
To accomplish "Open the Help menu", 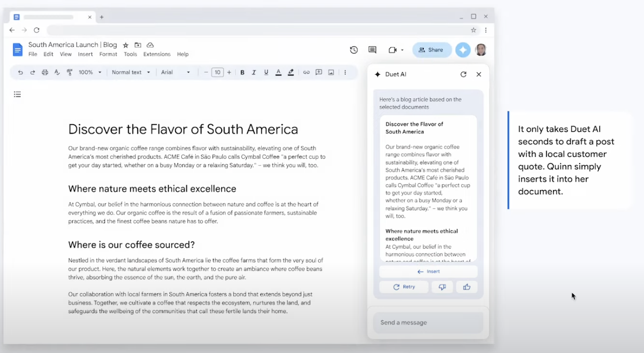I will click(x=183, y=54).
